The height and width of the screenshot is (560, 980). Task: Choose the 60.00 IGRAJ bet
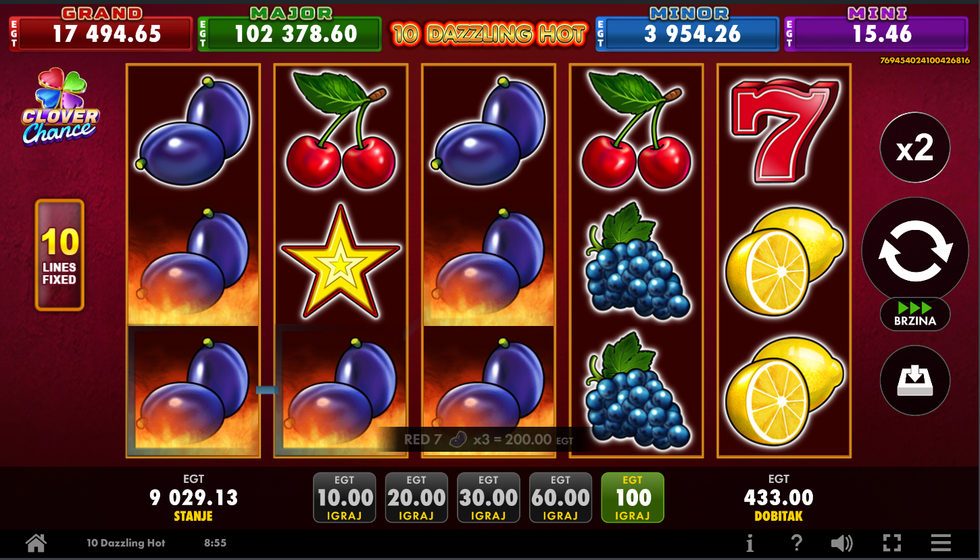pyautogui.click(x=561, y=498)
